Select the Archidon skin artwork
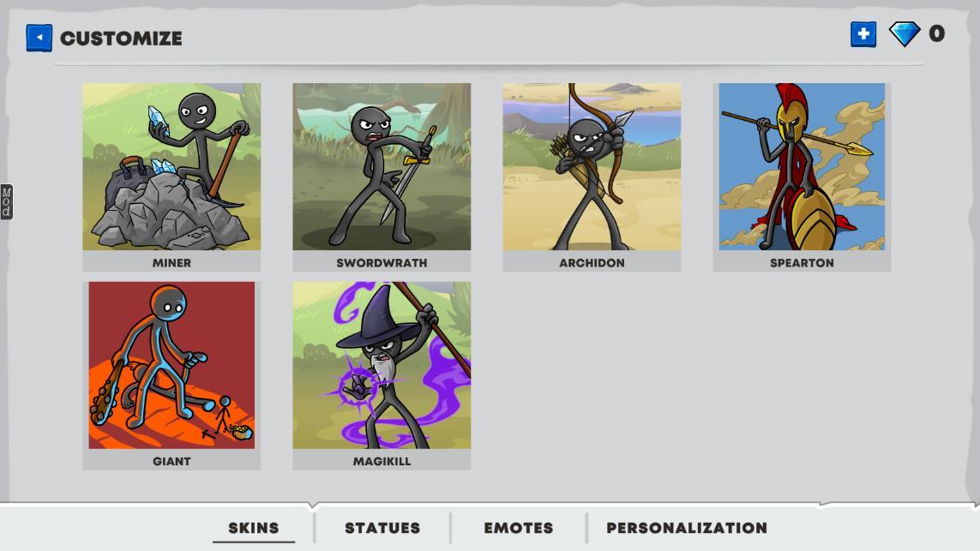The image size is (980, 551). [592, 167]
